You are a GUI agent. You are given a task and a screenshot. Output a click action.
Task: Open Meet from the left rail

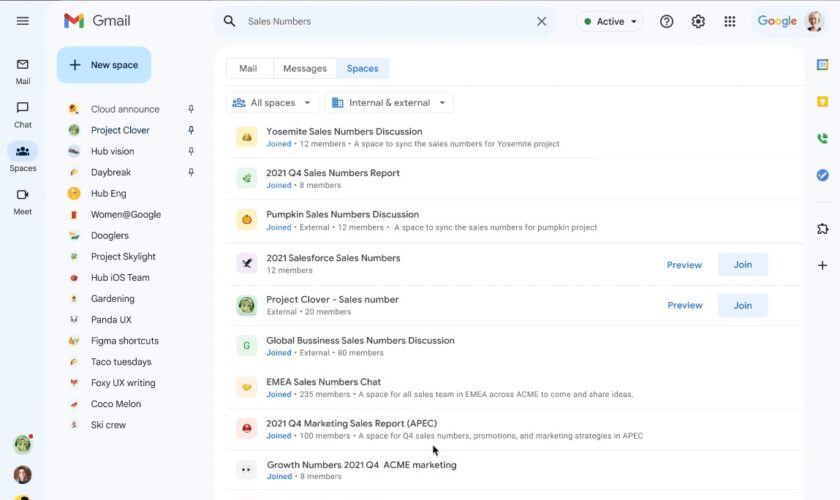tap(22, 200)
